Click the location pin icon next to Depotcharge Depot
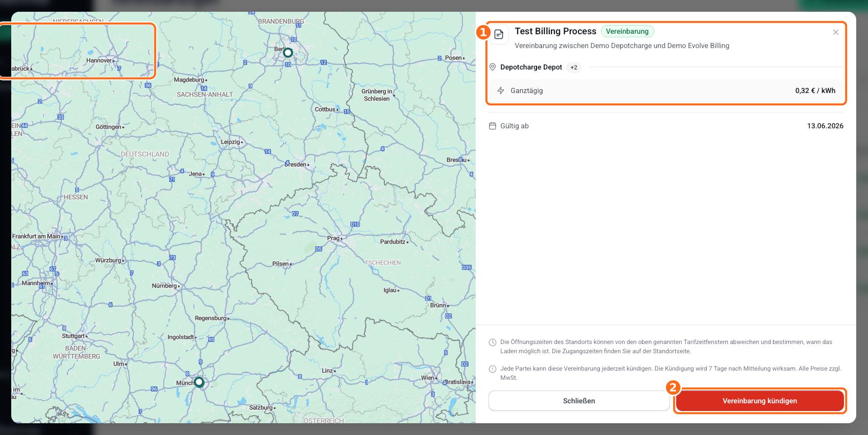 pyautogui.click(x=493, y=67)
